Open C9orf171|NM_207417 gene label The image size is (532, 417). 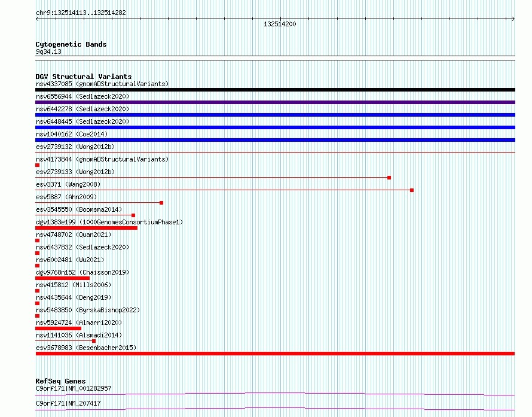[x=68, y=403]
